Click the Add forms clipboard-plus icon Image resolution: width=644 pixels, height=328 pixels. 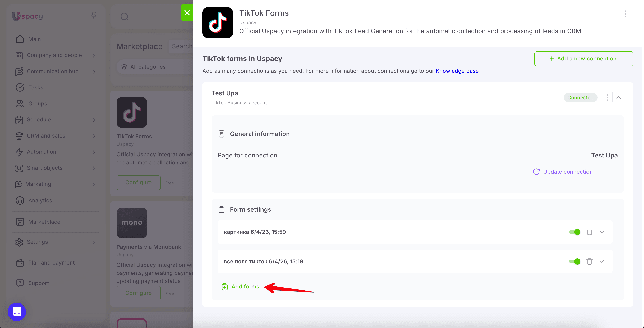[224, 287]
